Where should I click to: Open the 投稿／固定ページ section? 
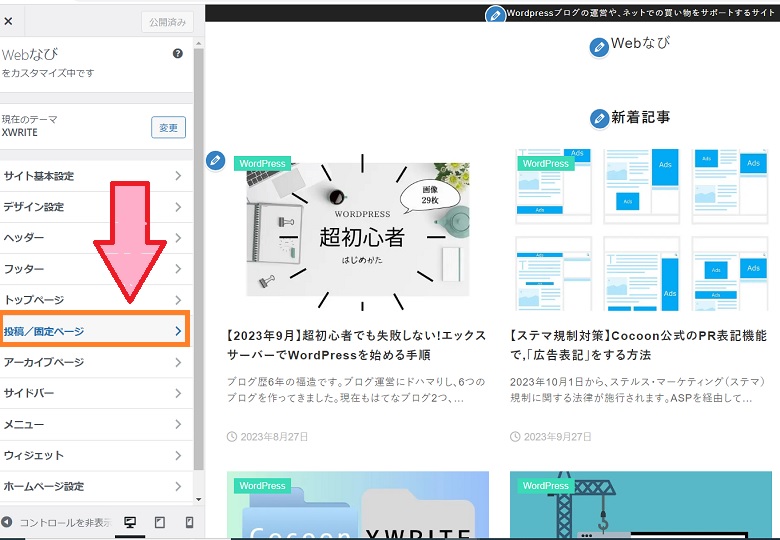[x=95, y=331]
